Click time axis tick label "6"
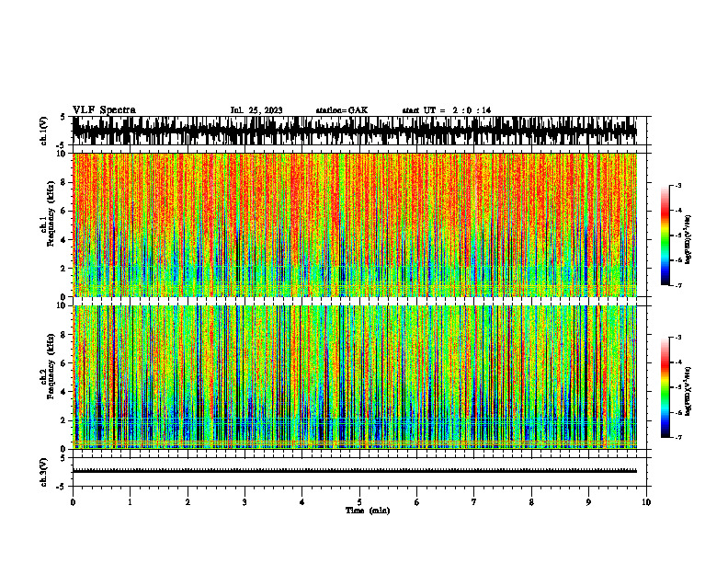This screenshot has width=728, height=563. [x=417, y=502]
